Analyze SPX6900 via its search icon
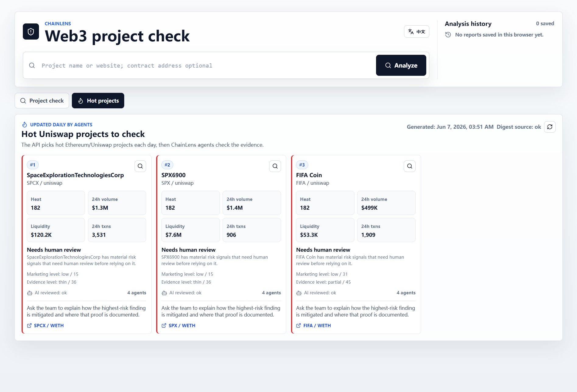The height and width of the screenshot is (392, 577). point(275,166)
